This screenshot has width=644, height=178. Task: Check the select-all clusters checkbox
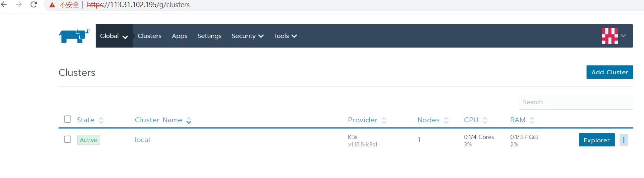[x=67, y=119]
